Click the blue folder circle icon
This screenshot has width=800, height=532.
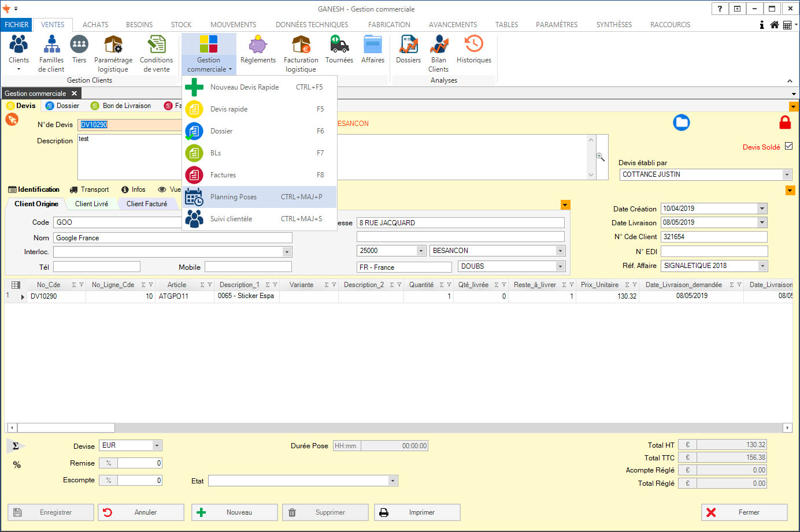682,122
